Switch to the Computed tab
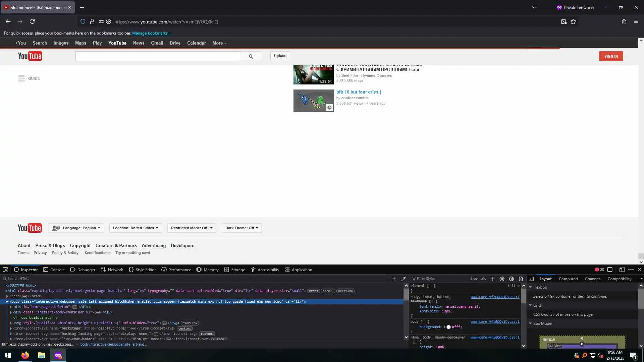The height and width of the screenshot is (362, 644). 568,279
